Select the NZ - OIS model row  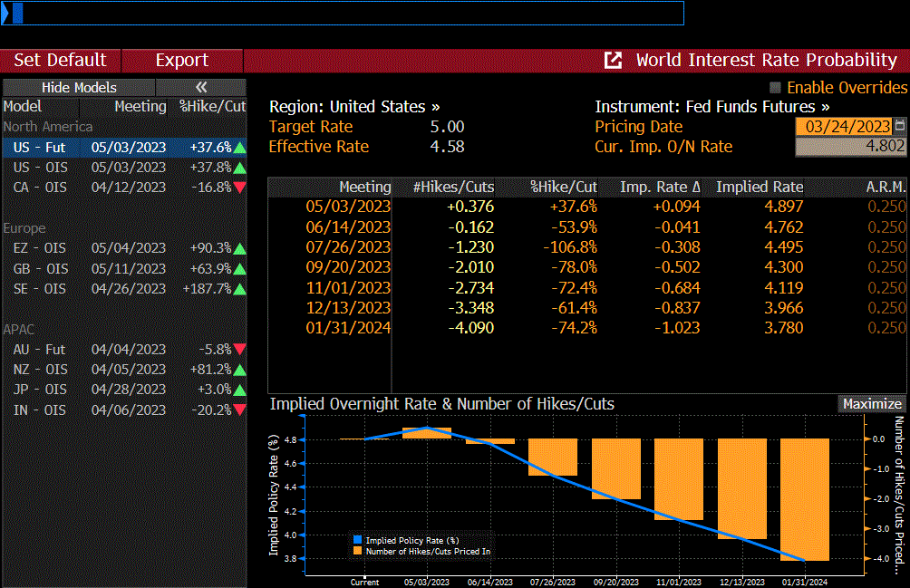pyautogui.click(x=124, y=370)
